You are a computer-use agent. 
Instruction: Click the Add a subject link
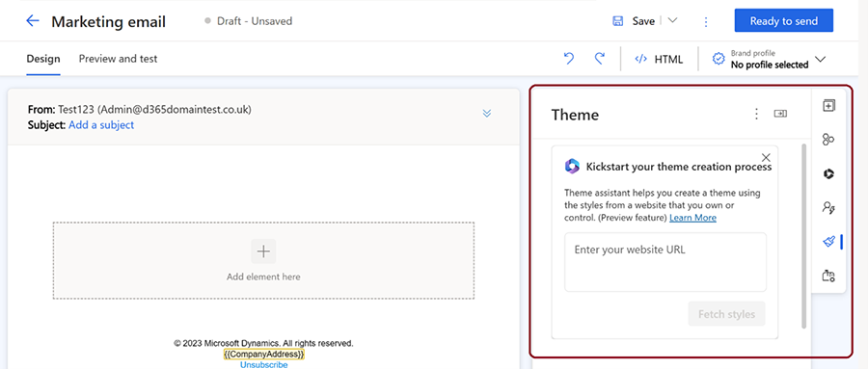point(101,125)
